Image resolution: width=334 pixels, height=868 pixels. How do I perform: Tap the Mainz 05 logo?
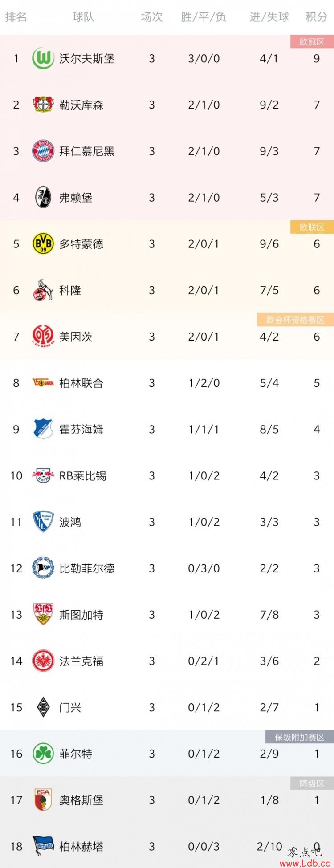pos(43,336)
